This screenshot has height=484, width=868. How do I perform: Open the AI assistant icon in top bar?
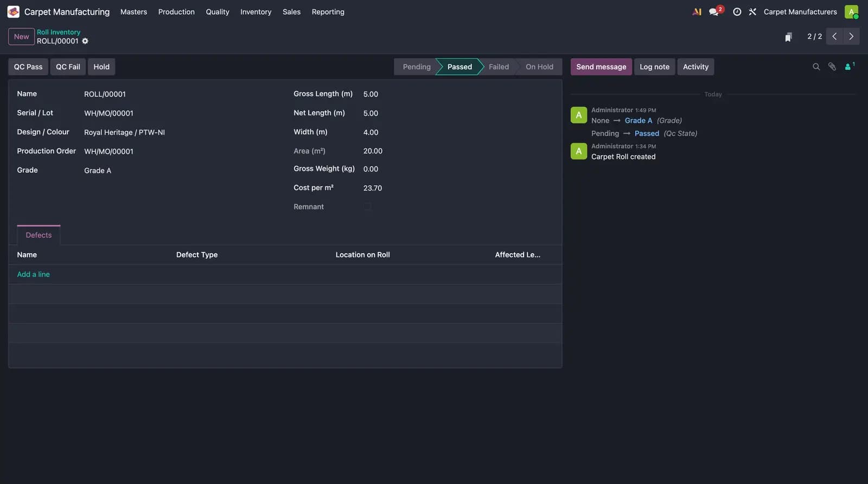click(697, 12)
